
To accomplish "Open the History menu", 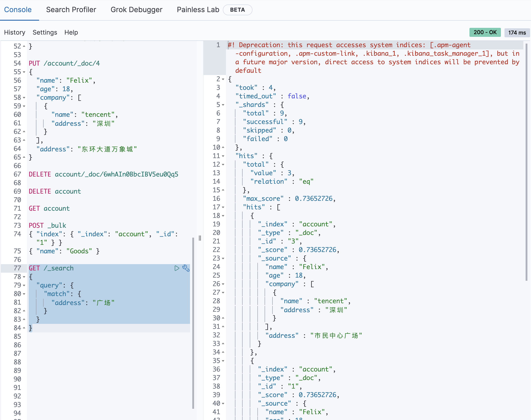I will (15, 33).
